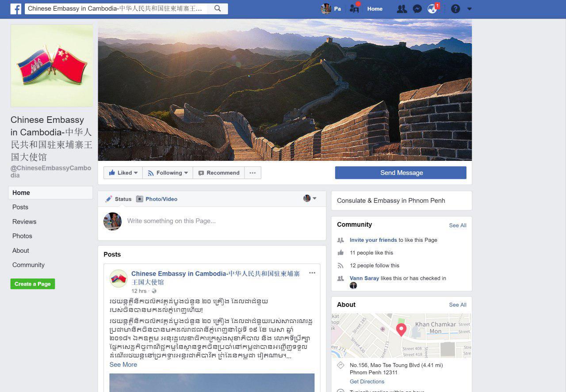This screenshot has height=392, width=566.
Task: Click the Facebook logo icon
Action: [16, 9]
